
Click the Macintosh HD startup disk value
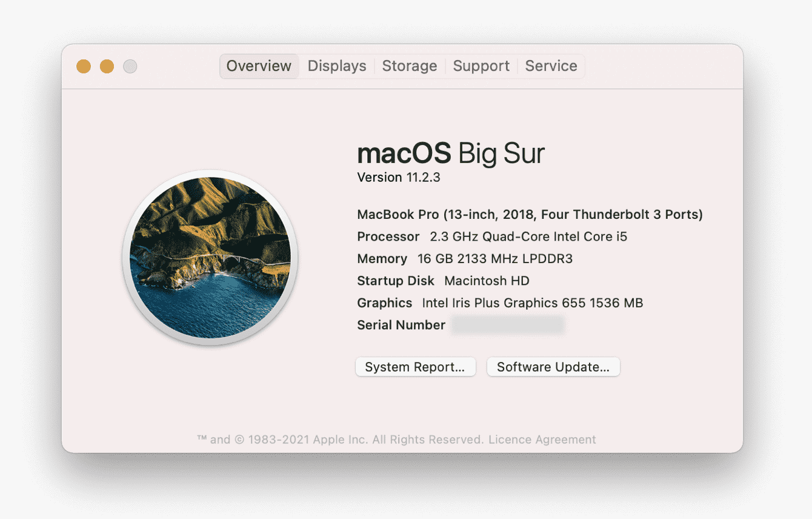coord(487,281)
